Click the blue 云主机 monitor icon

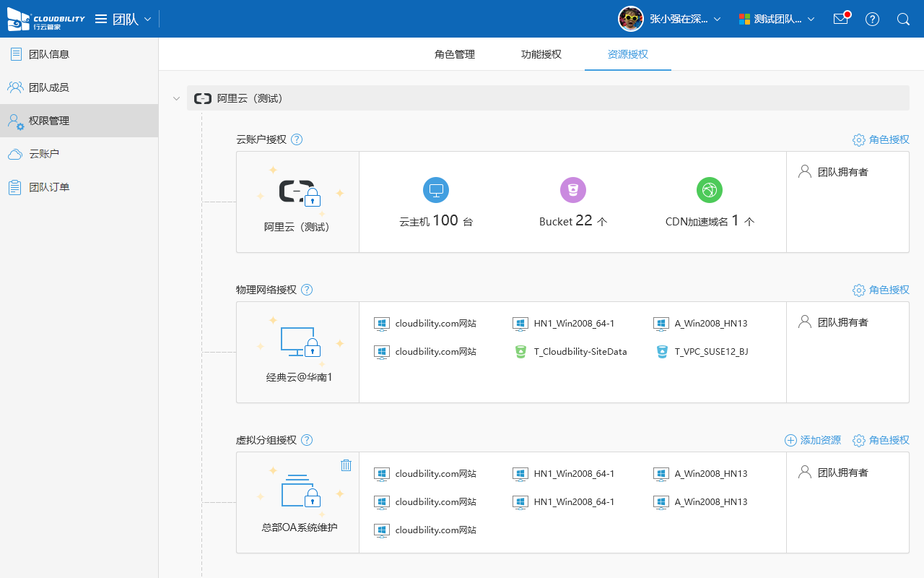coord(436,190)
